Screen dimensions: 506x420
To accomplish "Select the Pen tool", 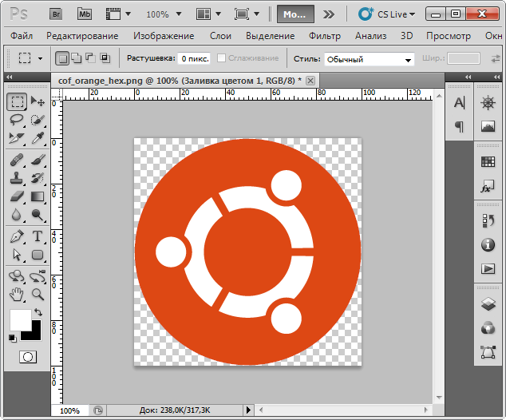I will pos(17,236).
